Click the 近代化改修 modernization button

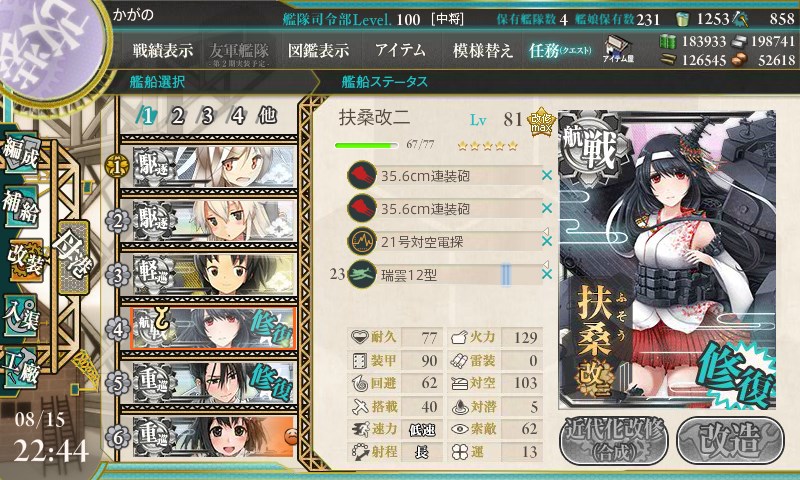pyautogui.click(x=614, y=441)
